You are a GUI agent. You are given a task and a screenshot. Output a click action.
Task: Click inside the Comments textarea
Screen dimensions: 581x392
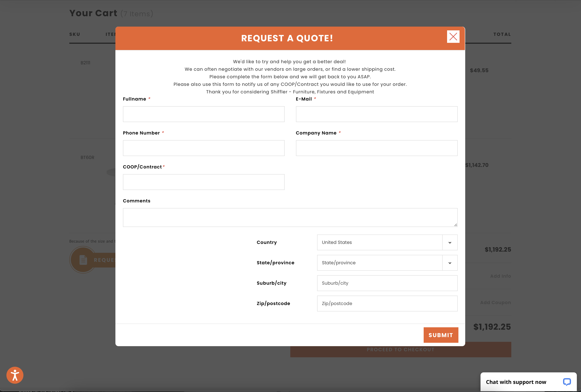[290, 218]
